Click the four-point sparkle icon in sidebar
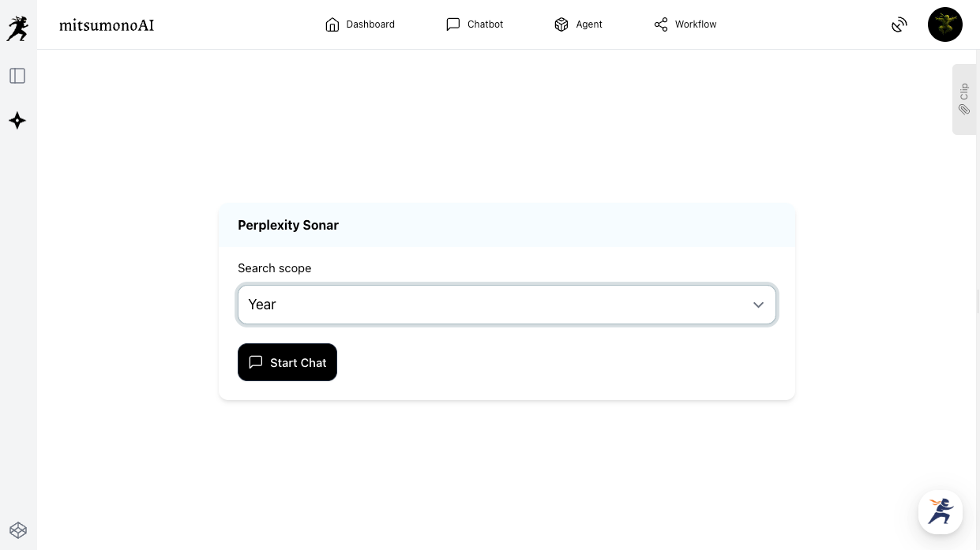980x550 pixels. point(17,121)
